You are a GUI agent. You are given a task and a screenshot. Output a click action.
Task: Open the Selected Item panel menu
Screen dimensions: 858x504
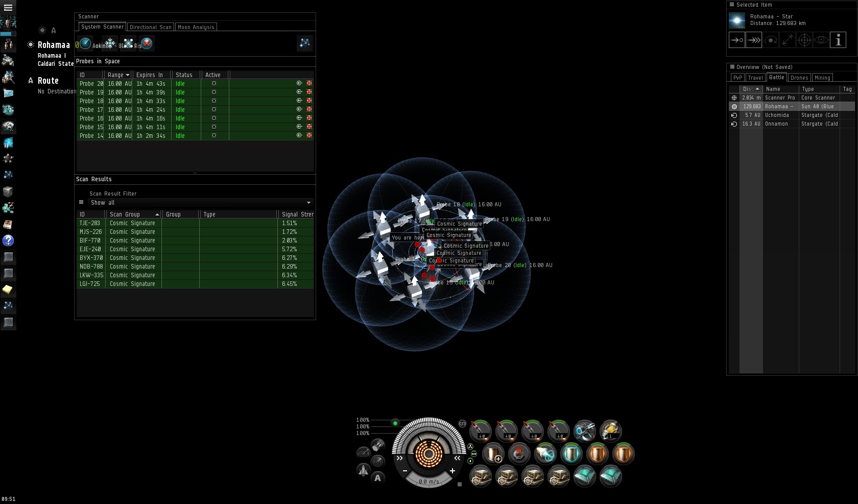[732, 5]
